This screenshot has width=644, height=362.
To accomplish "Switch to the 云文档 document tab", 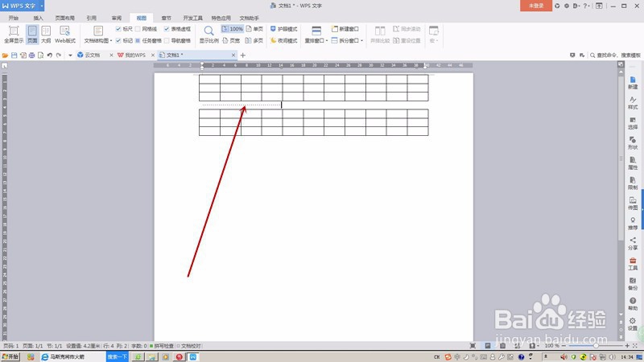I will 93,55.
